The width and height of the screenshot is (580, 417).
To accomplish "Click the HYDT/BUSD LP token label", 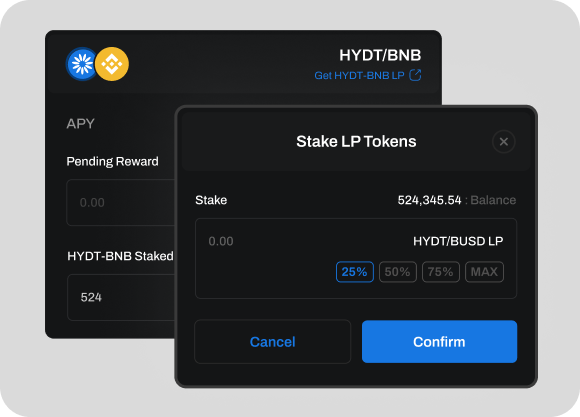I will click(458, 241).
